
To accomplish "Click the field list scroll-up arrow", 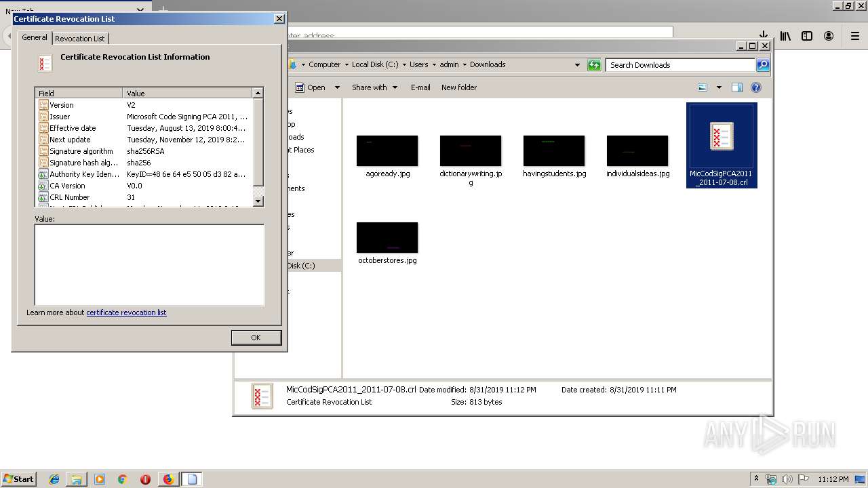I will pos(258,93).
